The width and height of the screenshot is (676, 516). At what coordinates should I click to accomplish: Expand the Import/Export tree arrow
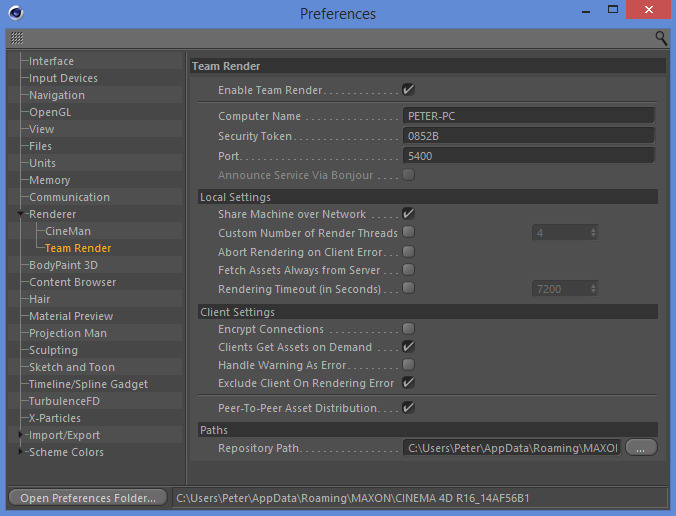21,435
